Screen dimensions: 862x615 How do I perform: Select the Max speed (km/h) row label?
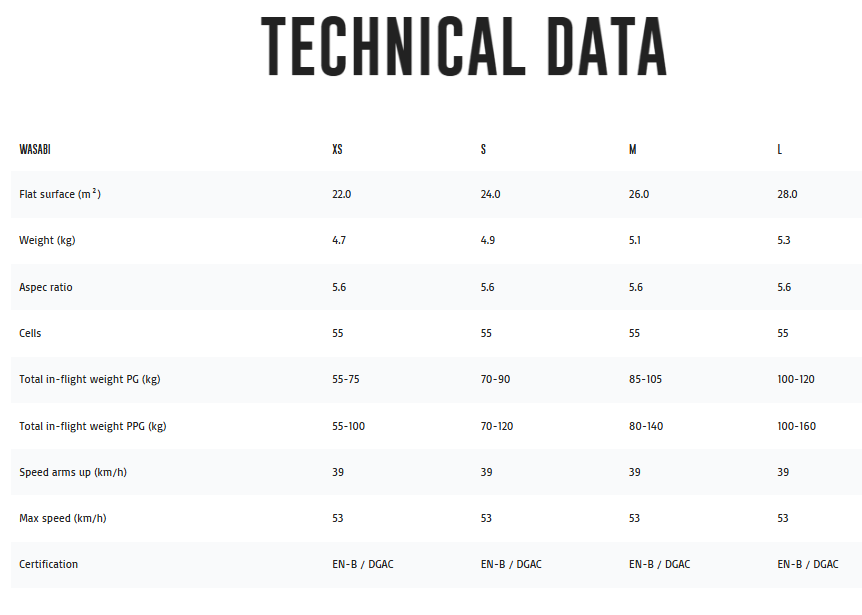click(x=63, y=518)
